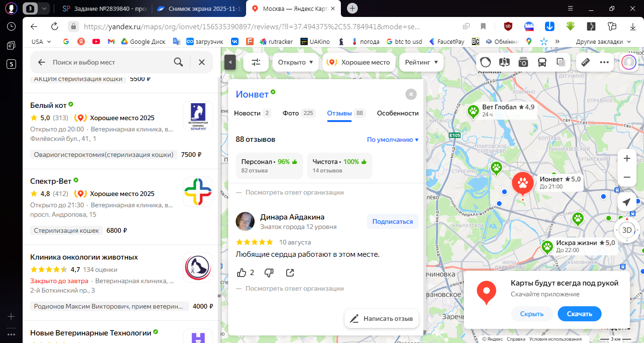Collapse the left results panel
Viewport: 644px width, 343px height.
click(x=230, y=62)
